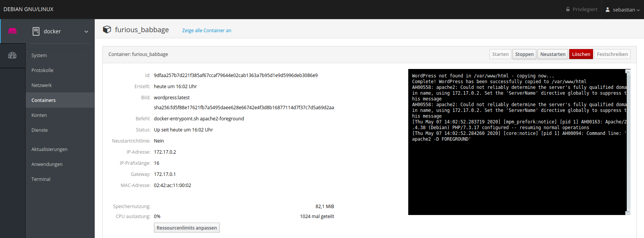The height and width of the screenshot is (238, 644).
Task: Click the Neustartrichtlinie value Nein
Action: (x=159, y=141)
